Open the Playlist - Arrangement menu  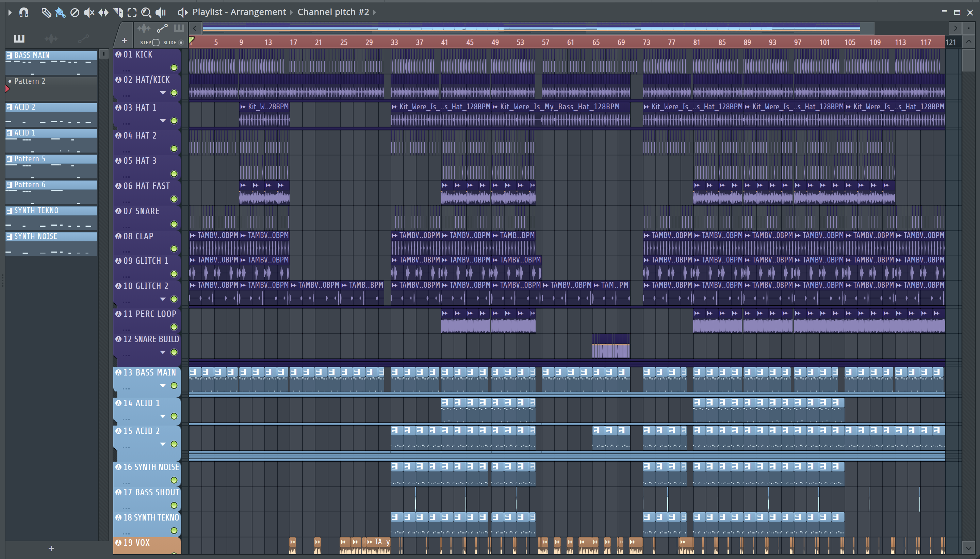[239, 12]
